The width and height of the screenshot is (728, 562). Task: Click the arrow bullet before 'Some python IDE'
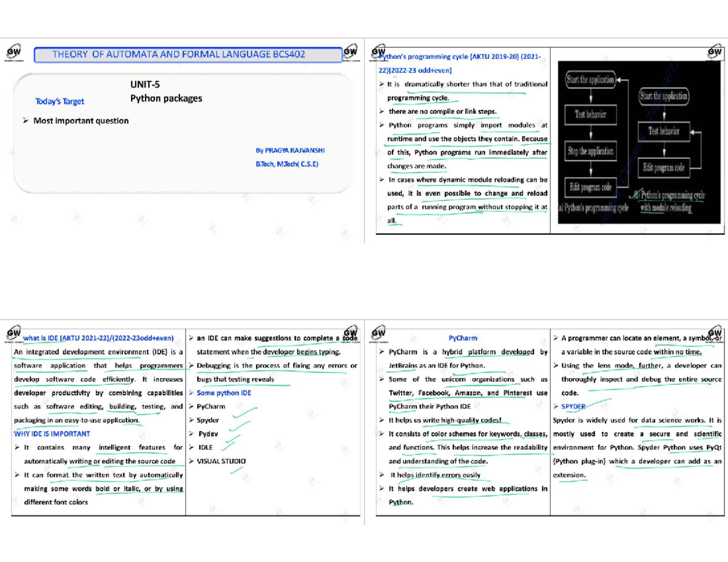coord(190,393)
